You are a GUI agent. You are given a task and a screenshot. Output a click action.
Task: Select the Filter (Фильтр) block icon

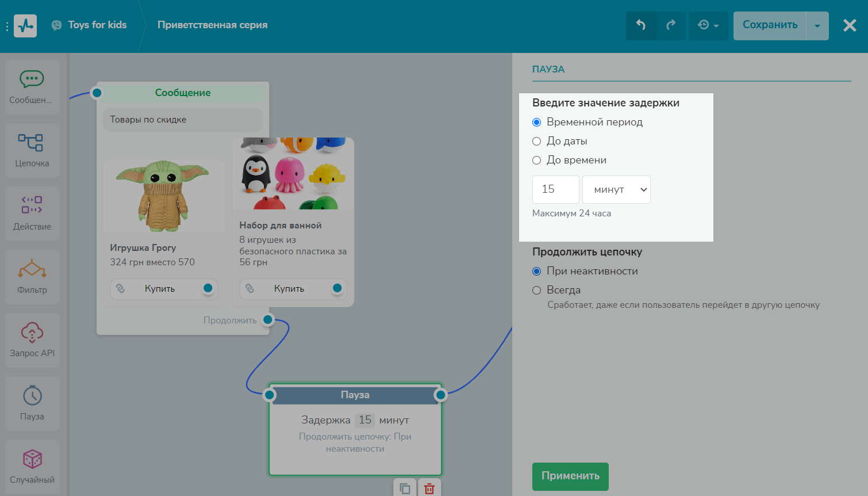pos(32,269)
